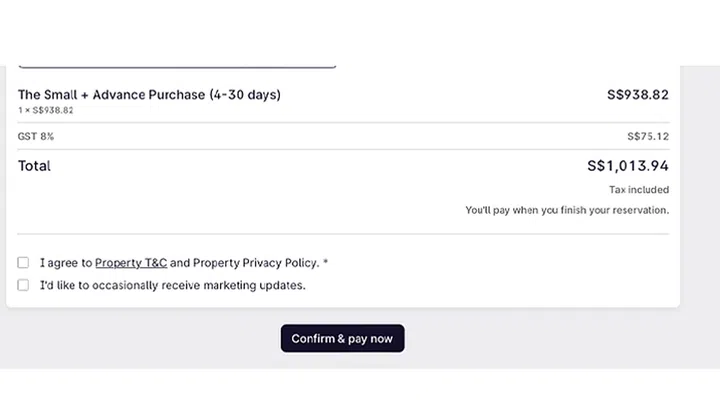This screenshot has height=411, width=720.
Task: Tick the Property T&C agreement checkbox
Action: tap(23, 263)
